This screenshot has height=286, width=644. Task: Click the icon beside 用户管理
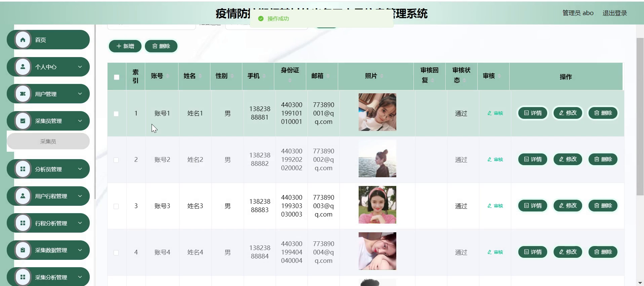(x=23, y=94)
